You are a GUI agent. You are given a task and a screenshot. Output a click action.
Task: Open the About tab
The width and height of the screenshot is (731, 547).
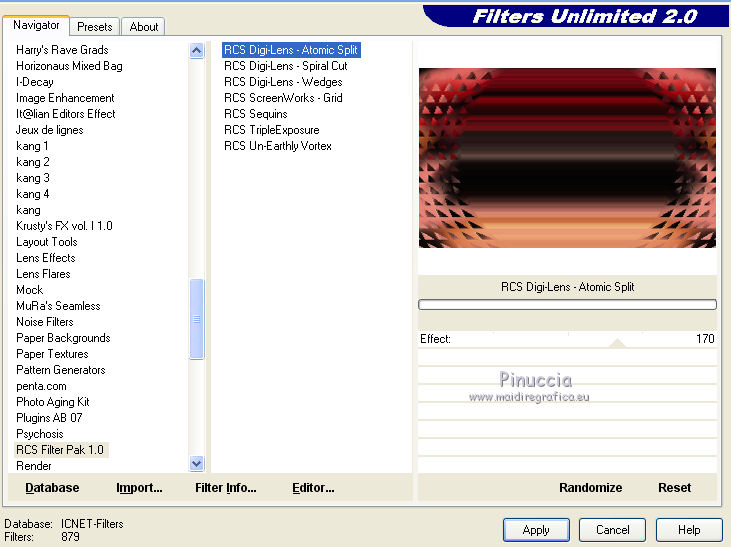(x=144, y=27)
